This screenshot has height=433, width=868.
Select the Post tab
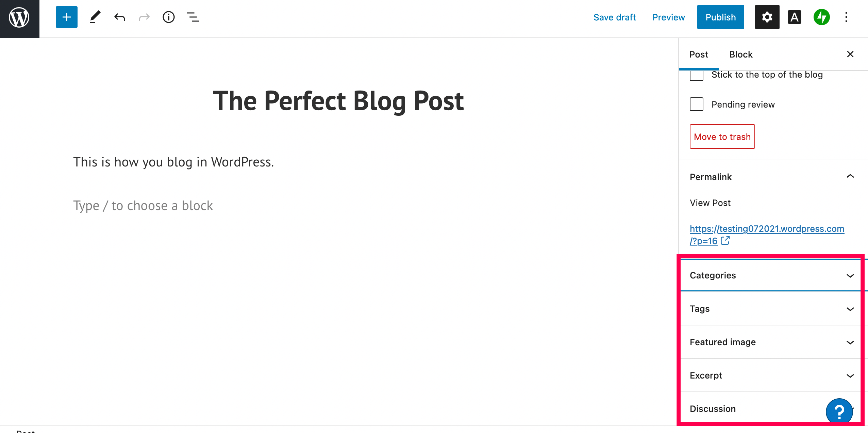[699, 54]
